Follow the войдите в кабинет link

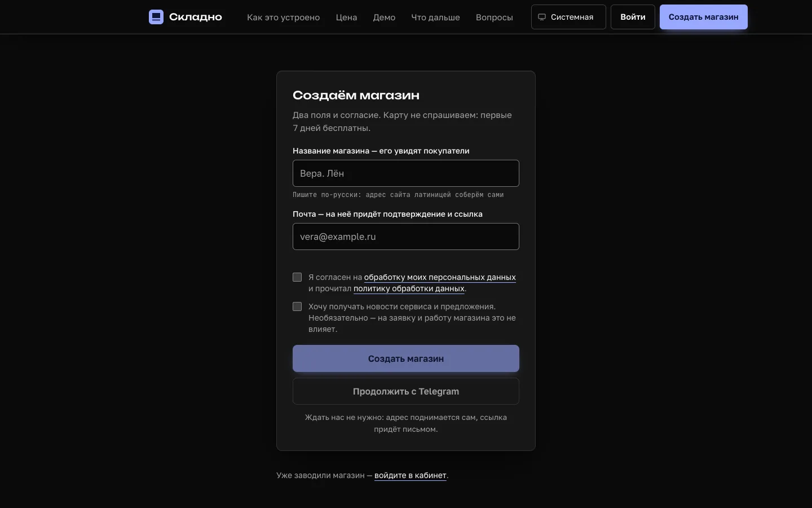click(x=411, y=475)
